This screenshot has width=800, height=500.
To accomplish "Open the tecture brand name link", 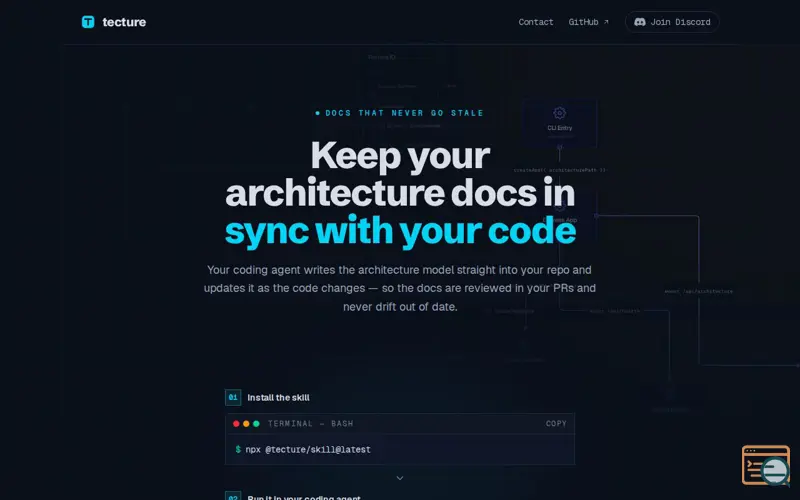I will [124, 22].
